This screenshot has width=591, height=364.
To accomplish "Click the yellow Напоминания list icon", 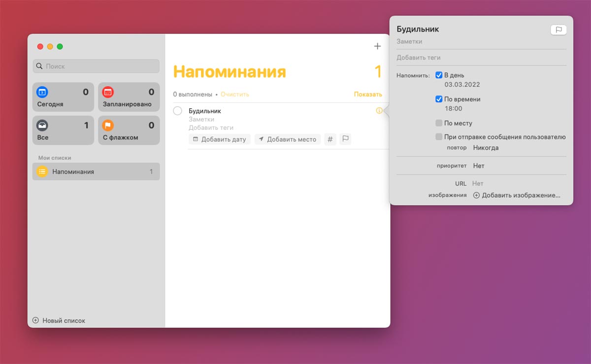I will point(42,172).
